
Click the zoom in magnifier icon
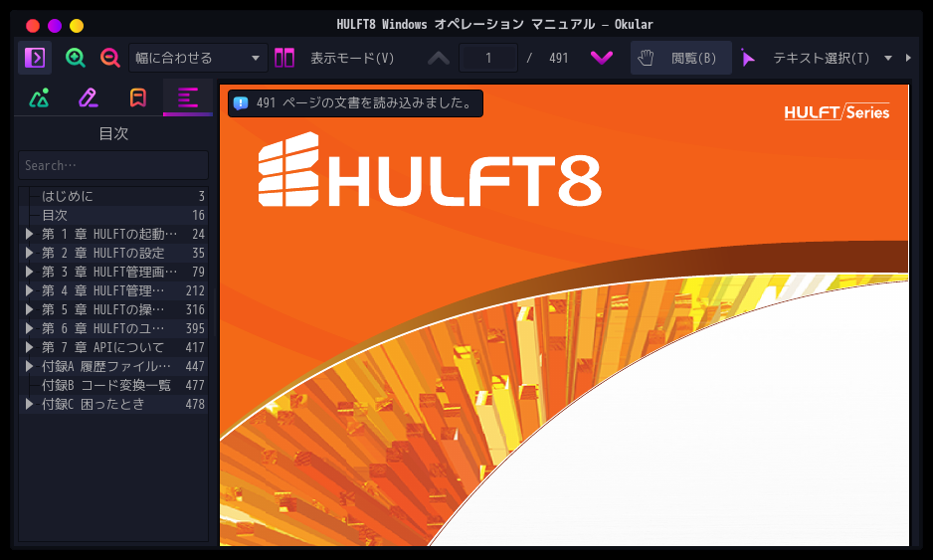(75, 58)
